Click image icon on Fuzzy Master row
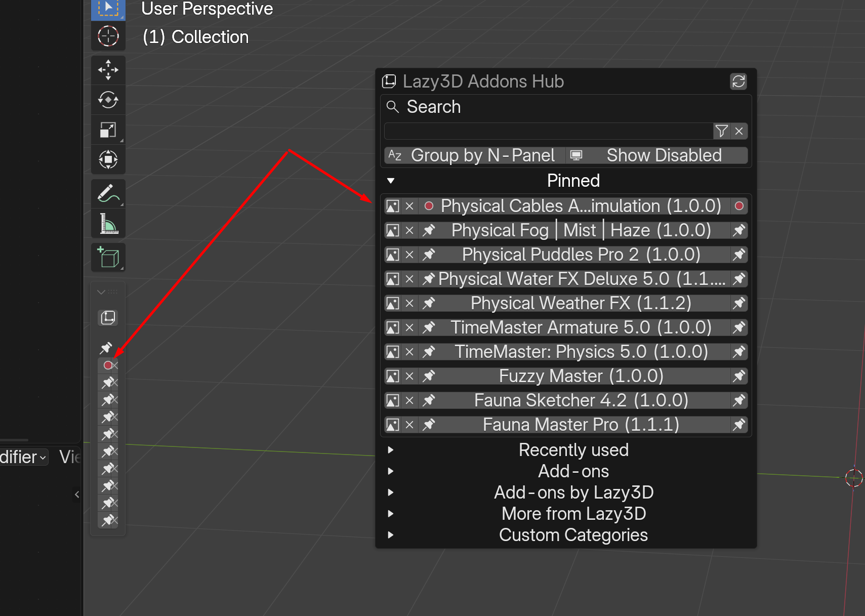Viewport: 865px width, 616px height. pyautogui.click(x=393, y=376)
